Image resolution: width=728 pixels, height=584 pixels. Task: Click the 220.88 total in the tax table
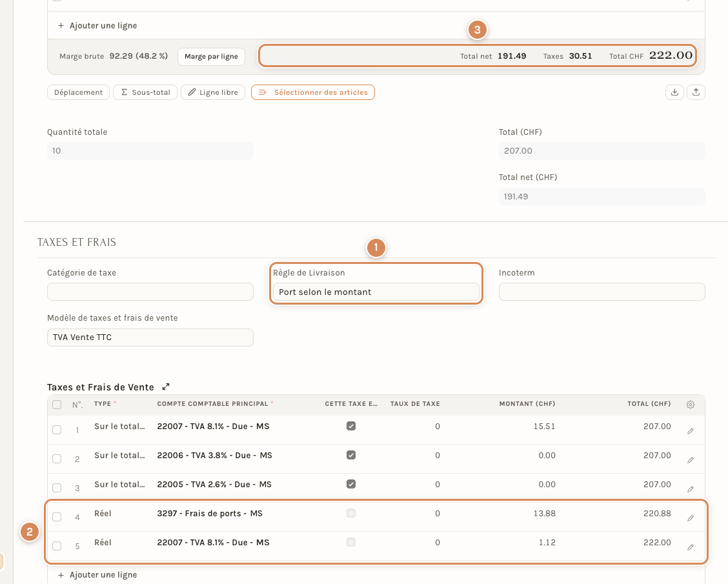click(x=657, y=514)
